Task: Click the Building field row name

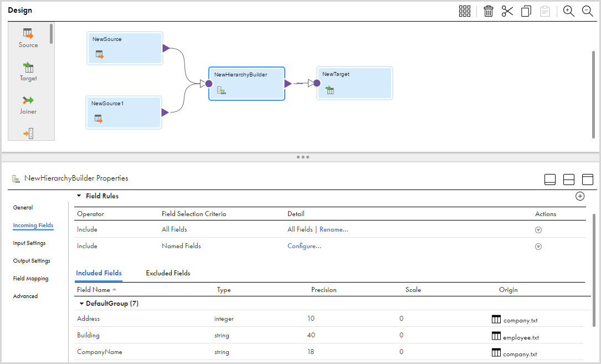Action: pos(88,335)
